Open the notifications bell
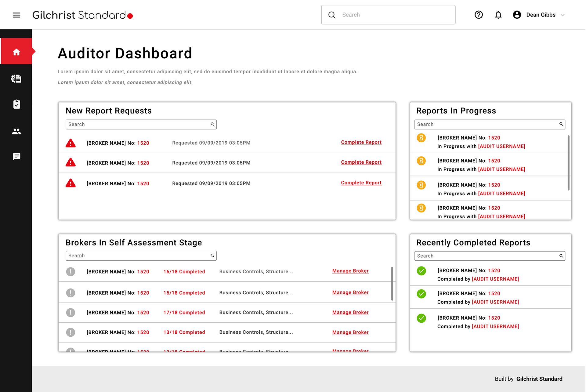This screenshot has height=392, width=586. point(498,15)
